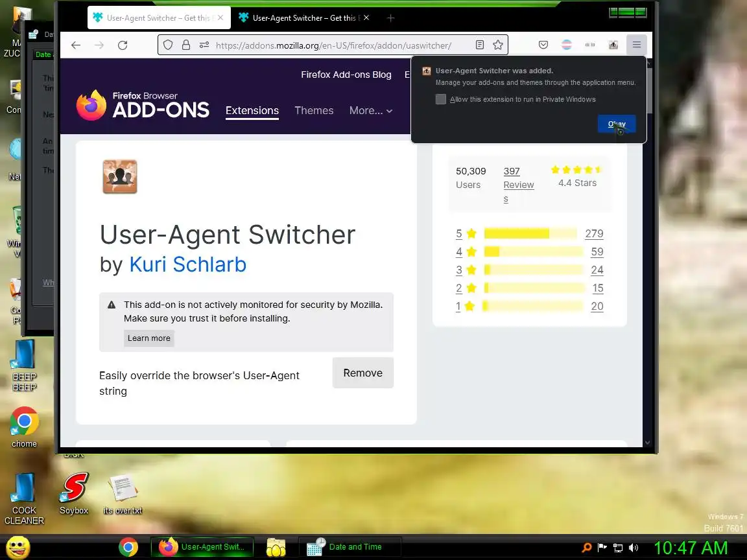Click the User-Agent Switcher toolbar icon
747x560 pixels.
click(x=613, y=45)
